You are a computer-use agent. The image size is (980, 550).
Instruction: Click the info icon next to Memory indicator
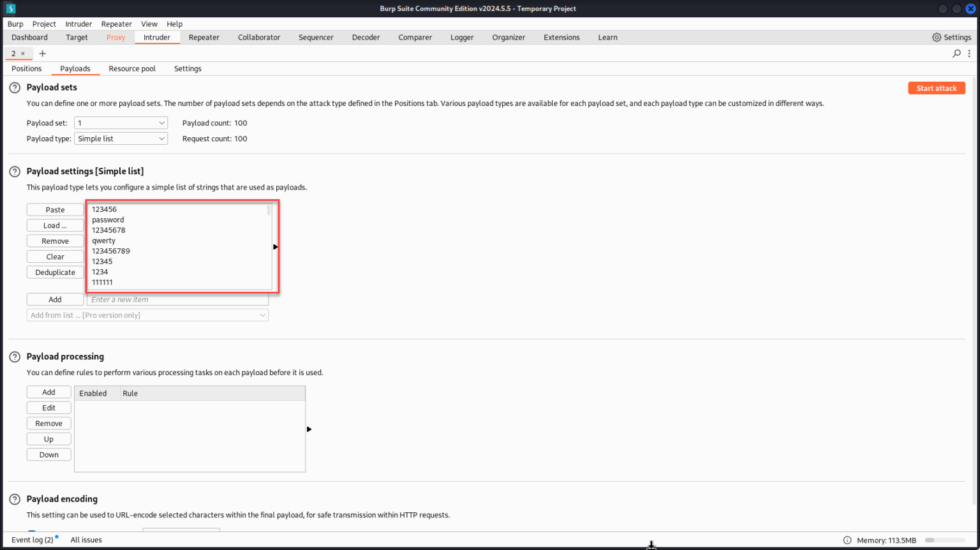click(x=847, y=540)
